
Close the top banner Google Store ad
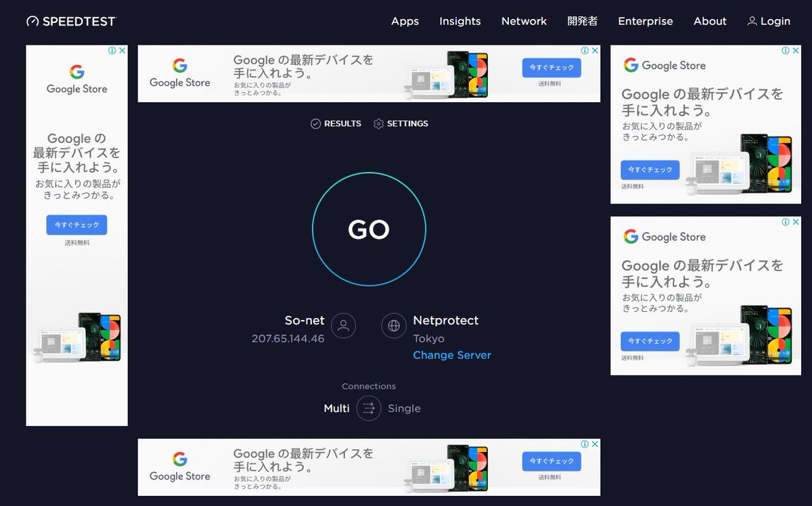click(x=595, y=50)
